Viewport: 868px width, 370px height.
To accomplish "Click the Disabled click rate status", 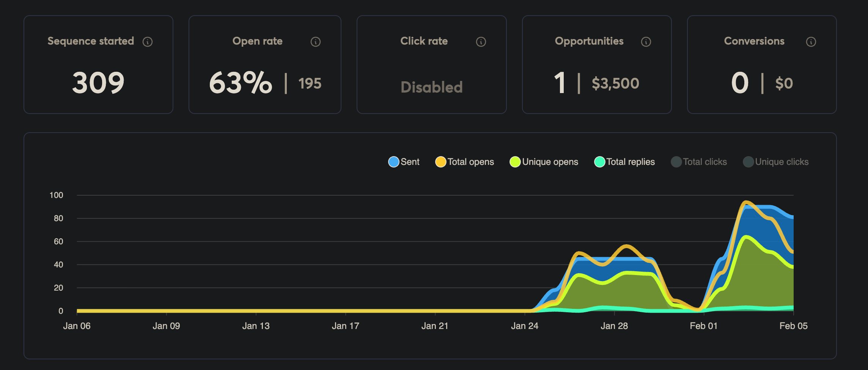I will (431, 87).
